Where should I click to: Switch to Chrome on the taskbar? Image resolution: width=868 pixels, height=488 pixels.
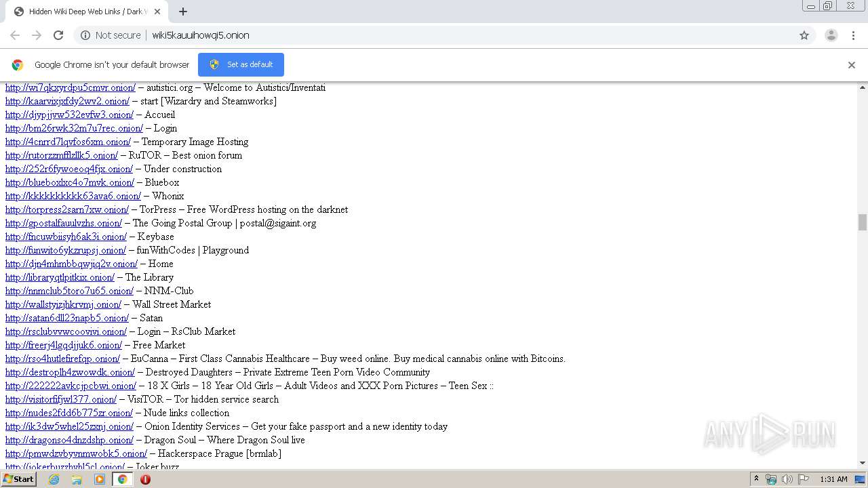tap(122, 479)
